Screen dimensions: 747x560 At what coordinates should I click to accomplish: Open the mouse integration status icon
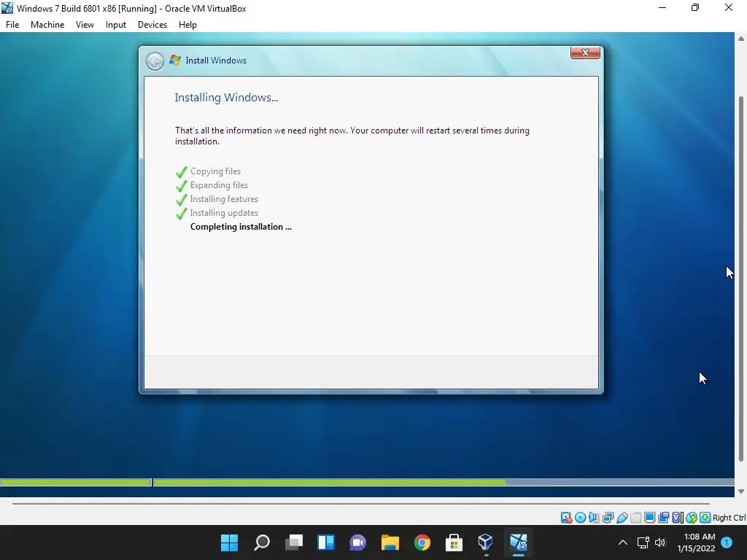(x=692, y=518)
